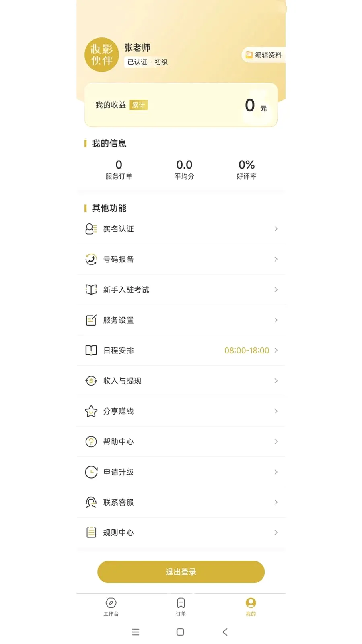Tap the 实名认证 person icon
362x644 pixels.
coord(91,229)
